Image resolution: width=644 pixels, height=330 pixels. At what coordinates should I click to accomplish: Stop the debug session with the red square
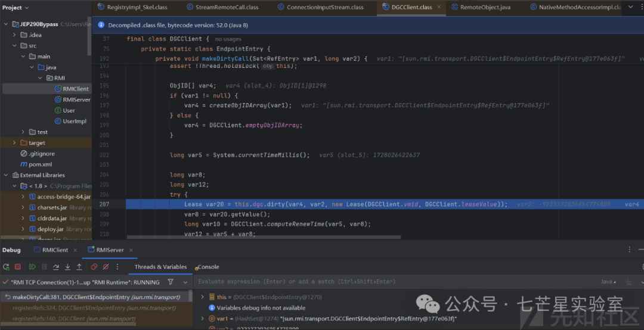pos(18,267)
